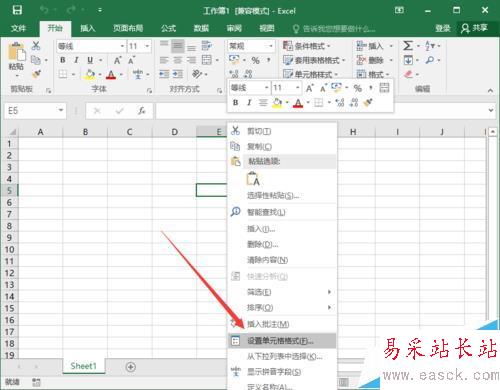Toggle Underline in ribbon font group
Image resolution: width=500 pixels, height=390 pixels.
pos(90,60)
